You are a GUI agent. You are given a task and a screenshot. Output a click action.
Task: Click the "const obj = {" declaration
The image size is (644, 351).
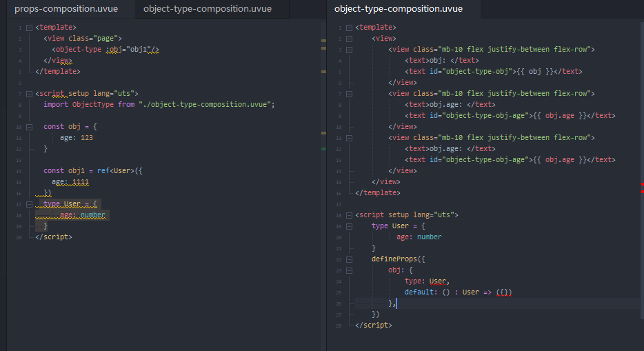(70, 126)
